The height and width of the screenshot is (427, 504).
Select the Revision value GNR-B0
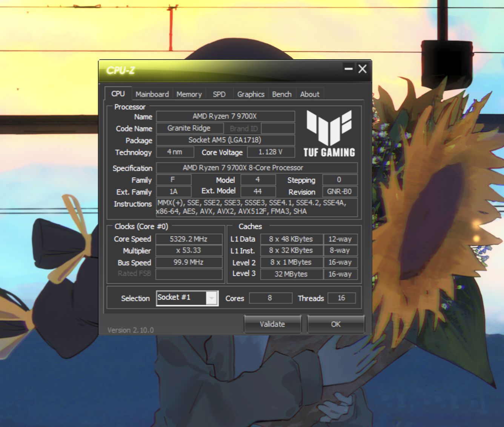click(340, 192)
